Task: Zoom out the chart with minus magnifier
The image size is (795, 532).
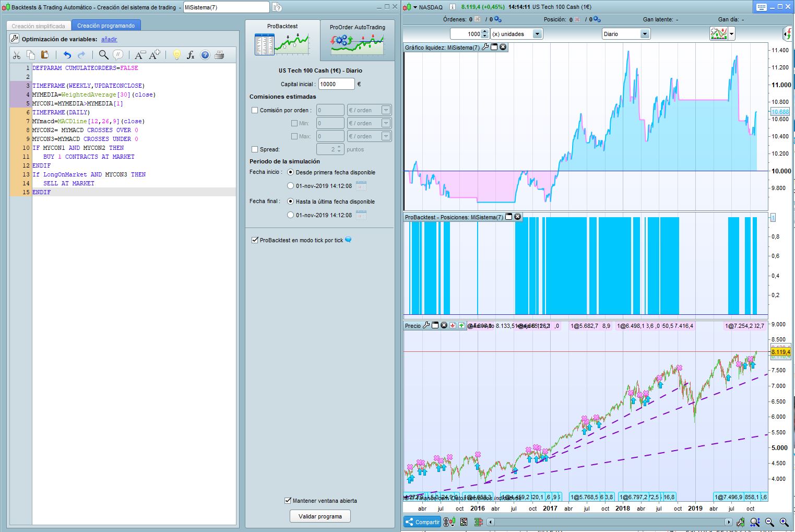Action: pos(769,522)
